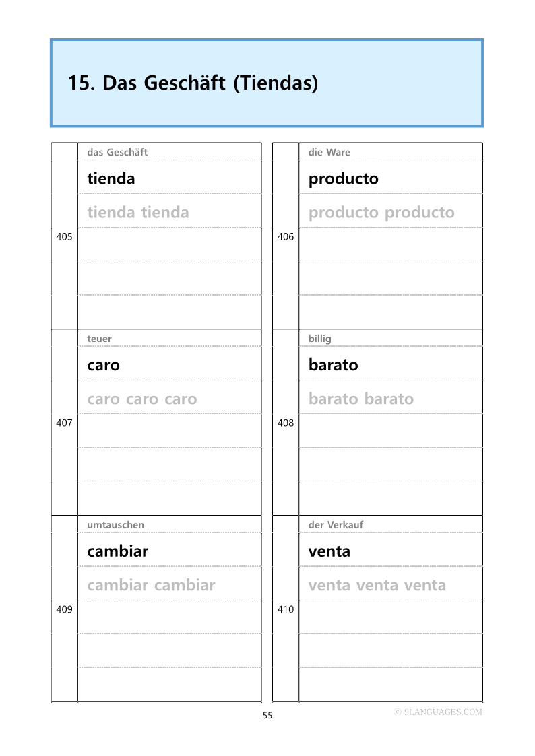Click the bold word "producto"

point(344,178)
